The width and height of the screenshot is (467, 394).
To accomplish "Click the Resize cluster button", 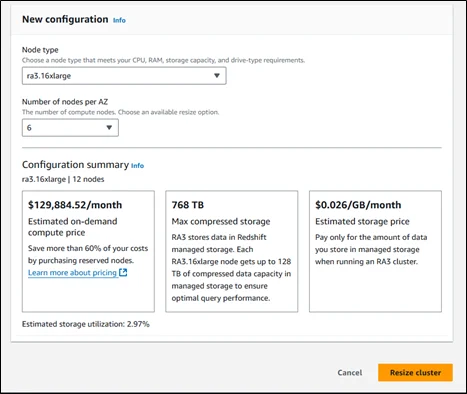I will [415, 372].
